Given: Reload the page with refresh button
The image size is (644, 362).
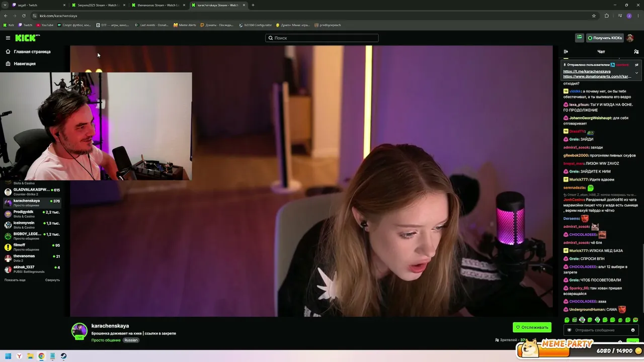Looking at the screenshot, I should (x=24, y=16).
